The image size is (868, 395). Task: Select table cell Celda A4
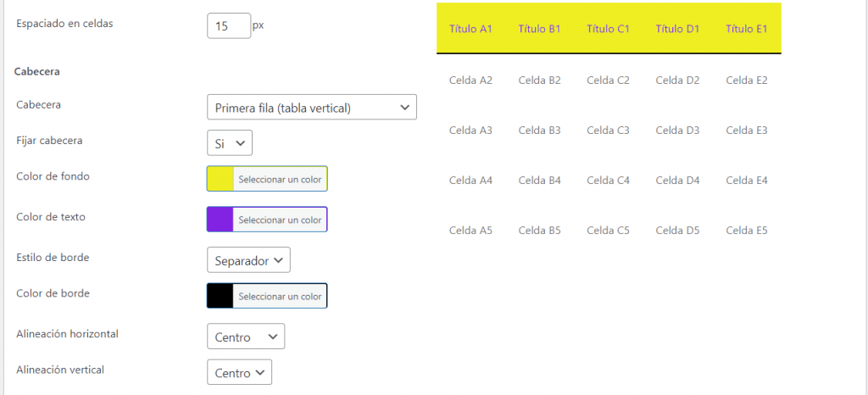[x=470, y=181]
